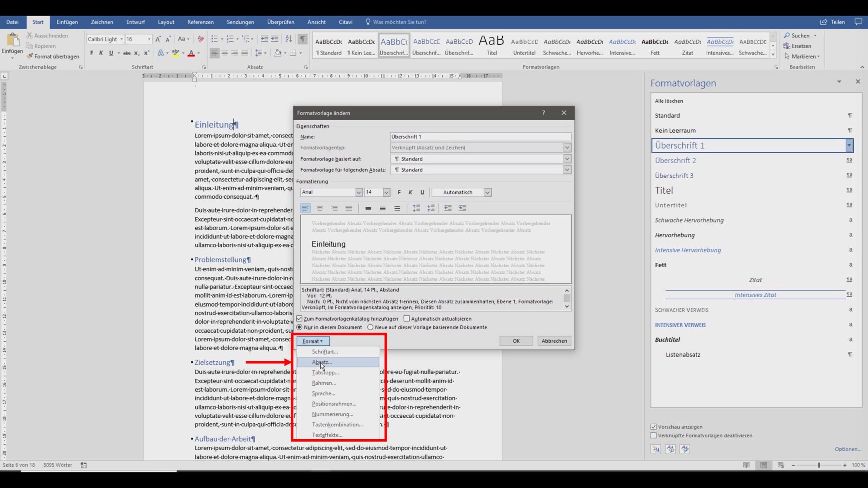The width and height of the screenshot is (868, 488).
Task: Click the Paste clipboard icon
Action: pos(13,39)
